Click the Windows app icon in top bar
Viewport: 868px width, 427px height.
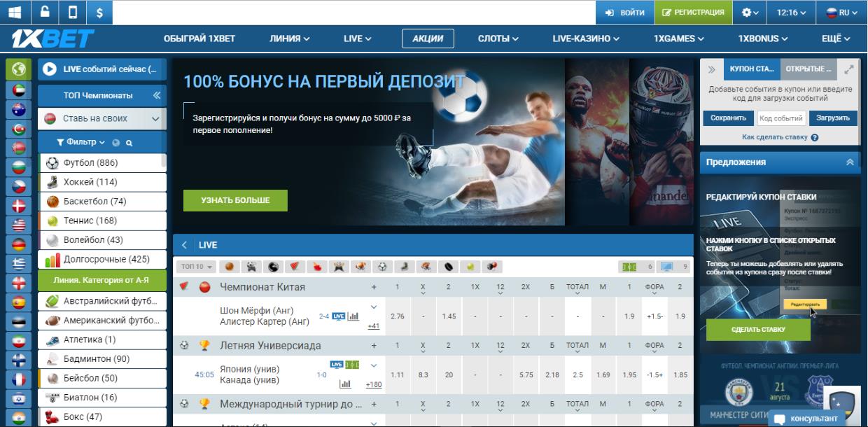click(14, 12)
